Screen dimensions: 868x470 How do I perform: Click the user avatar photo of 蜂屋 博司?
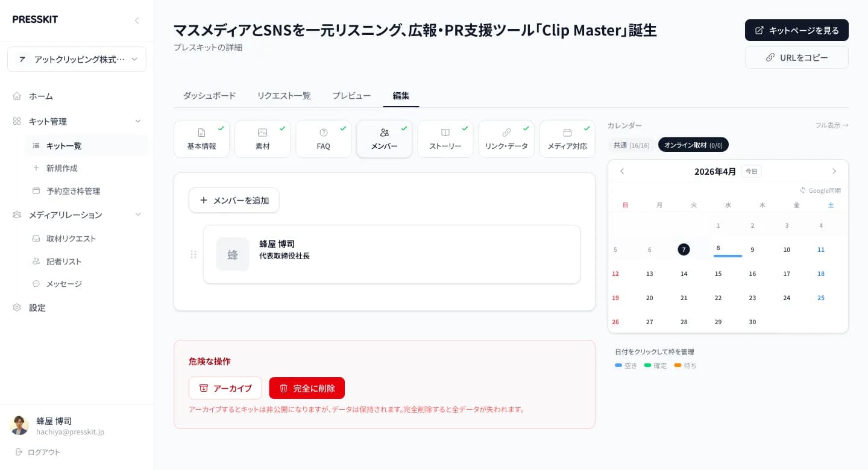pyautogui.click(x=19, y=425)
